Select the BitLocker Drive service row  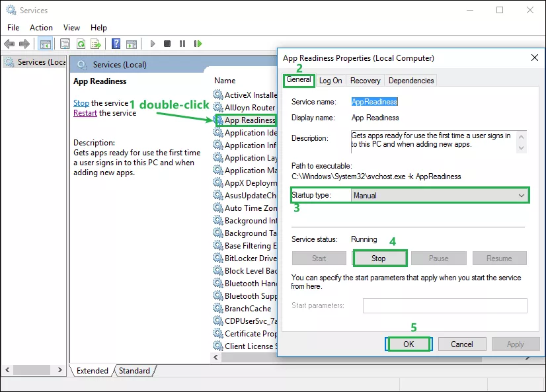(245, 258)
